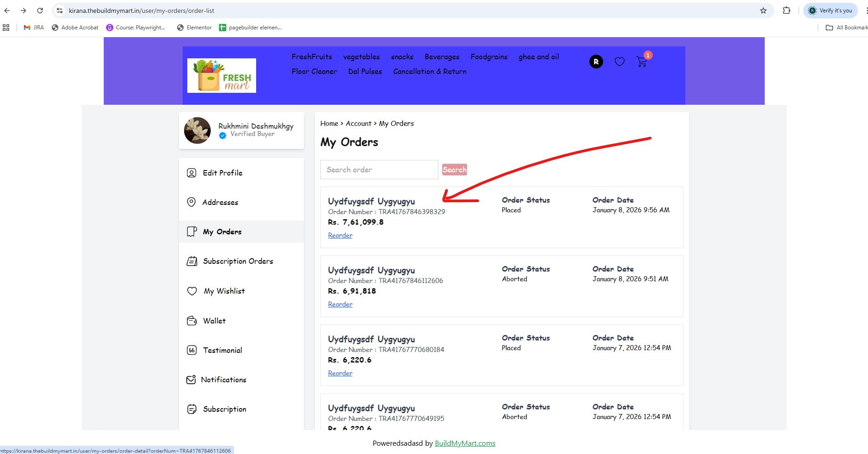Reorder the Rs. 6,91,818 order
868x454 pixels.
tap(340, 304)
